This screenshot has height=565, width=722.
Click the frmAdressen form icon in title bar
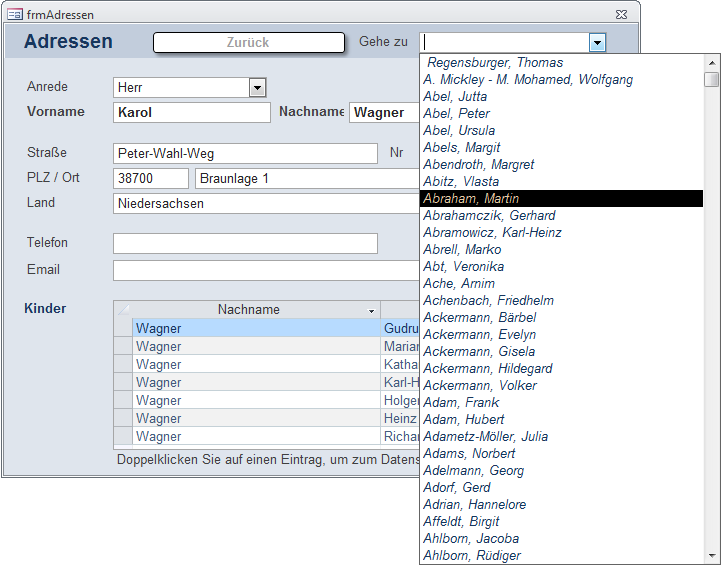15,15
